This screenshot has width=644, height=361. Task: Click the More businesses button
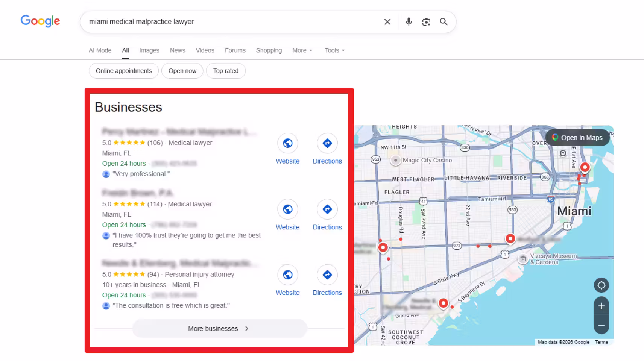(x=220, y=328)
